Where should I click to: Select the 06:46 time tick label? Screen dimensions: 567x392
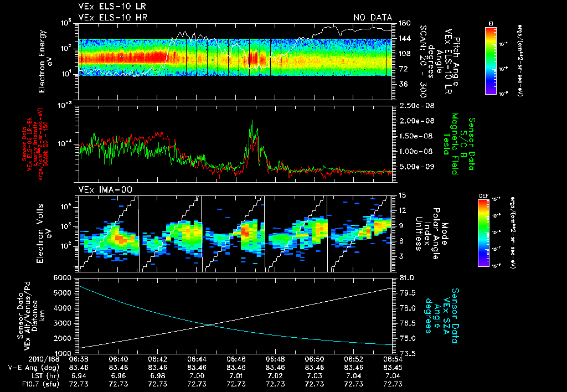click(x=236, y=360)
